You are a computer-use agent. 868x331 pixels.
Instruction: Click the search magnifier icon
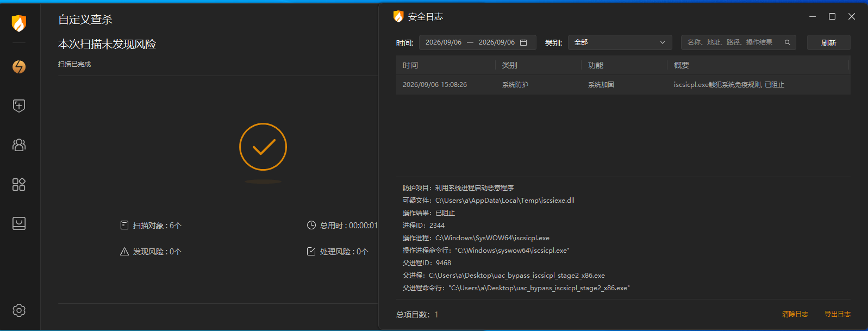click(787, 42)
